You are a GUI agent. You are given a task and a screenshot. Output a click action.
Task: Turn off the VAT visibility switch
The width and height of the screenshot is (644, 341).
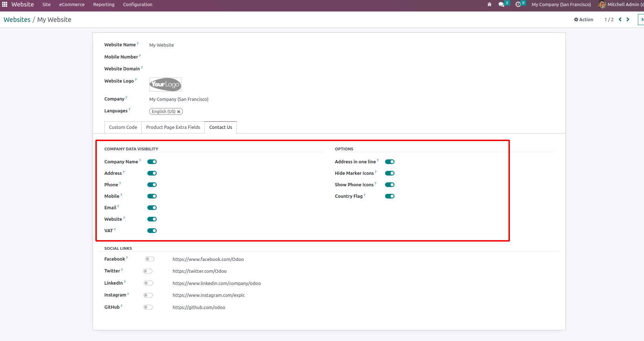[x=152, y=231]
